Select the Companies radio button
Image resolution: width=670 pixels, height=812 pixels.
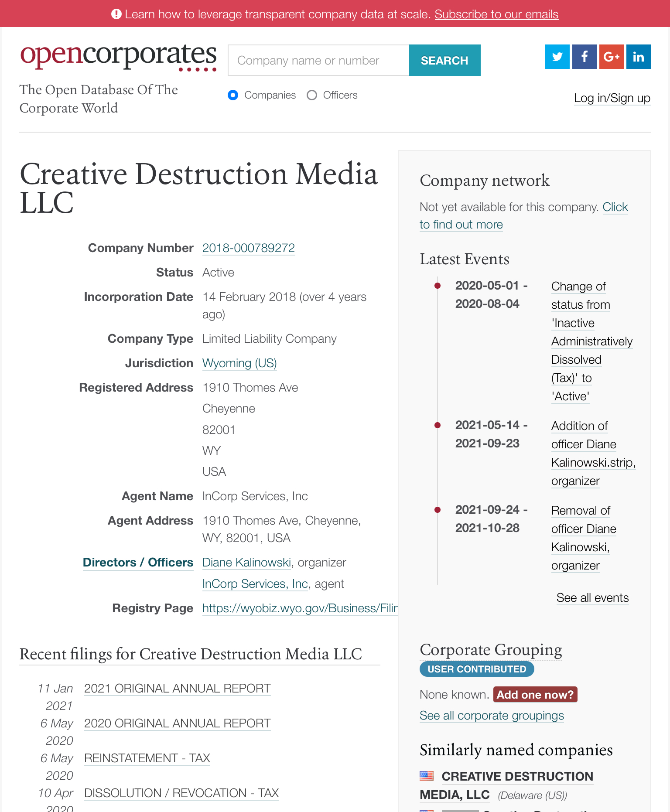tap(233, 95)
